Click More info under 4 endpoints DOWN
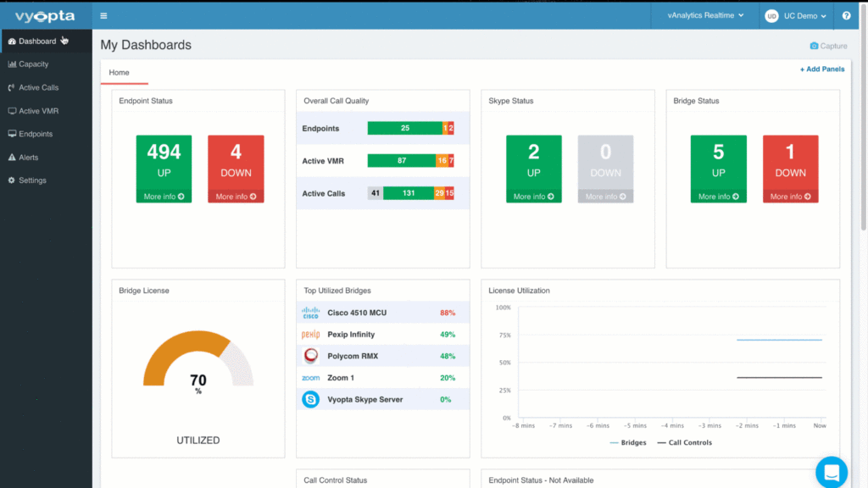The image size is (868, 488). click(x=236, y=197)
